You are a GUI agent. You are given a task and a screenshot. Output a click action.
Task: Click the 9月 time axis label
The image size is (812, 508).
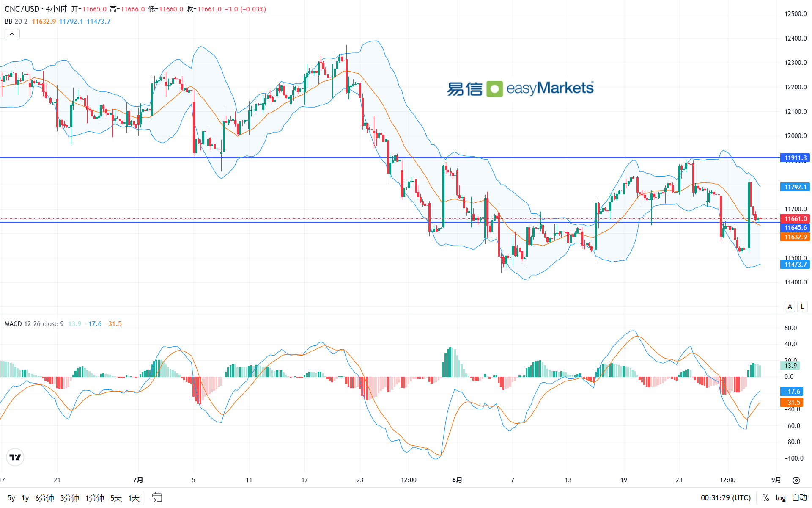point(776,480)
